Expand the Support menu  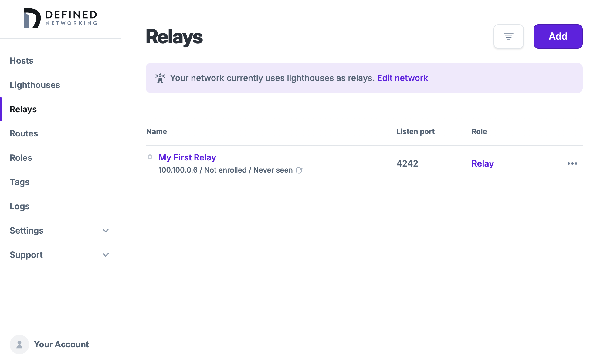26,255
